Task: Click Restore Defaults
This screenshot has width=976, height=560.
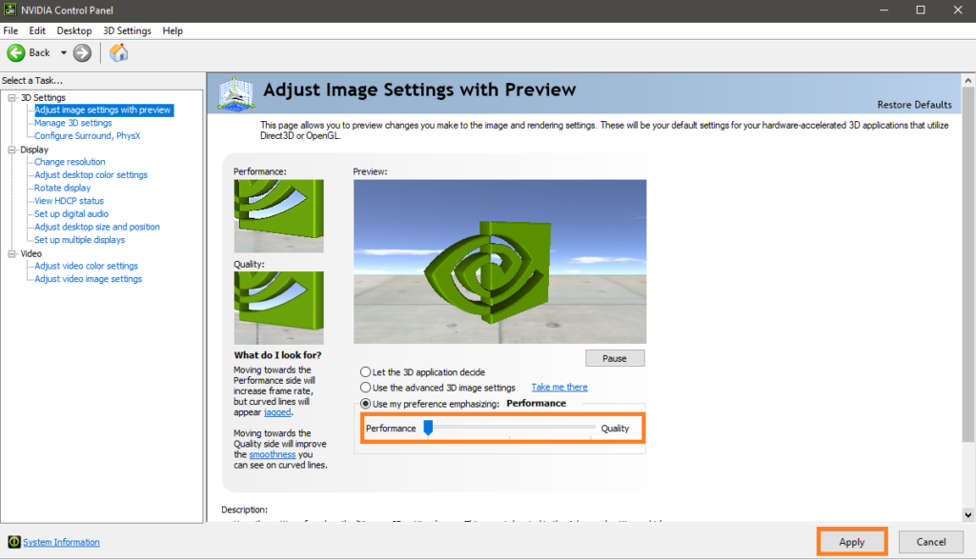Action: pos(914,105)
